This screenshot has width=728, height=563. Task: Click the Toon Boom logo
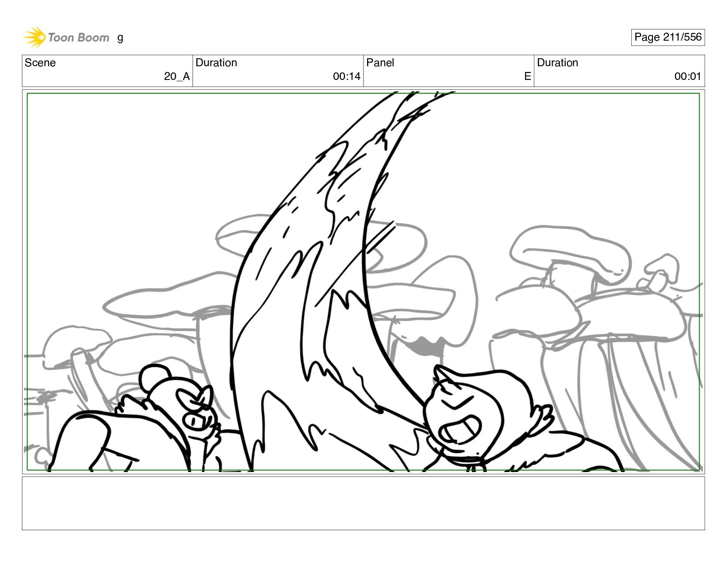(x=66, y=37)
